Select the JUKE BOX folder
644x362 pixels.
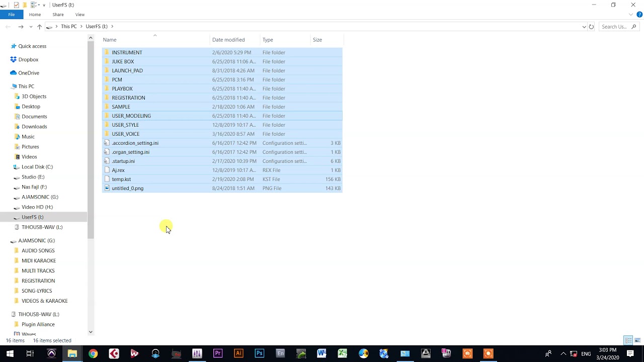222,61
